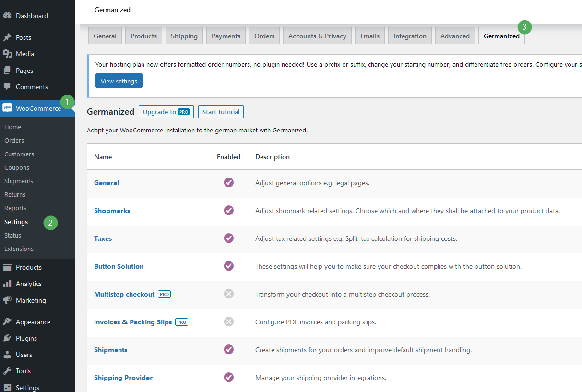Switch to the Payments tab

tap(226, 36)
